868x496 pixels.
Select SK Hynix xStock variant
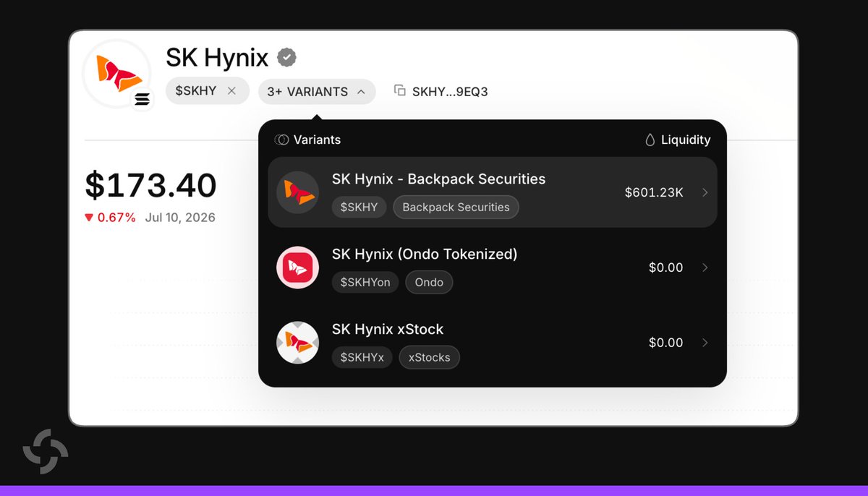(x=492, y=343)
